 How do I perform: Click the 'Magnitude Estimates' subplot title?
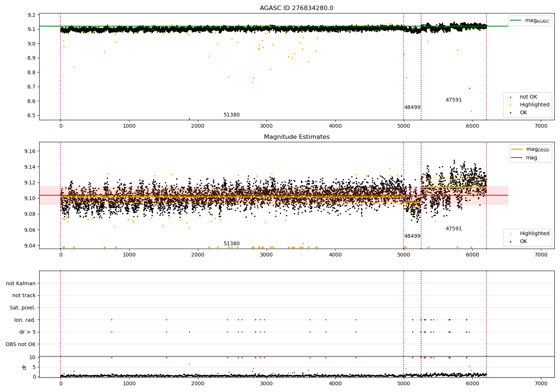(x=296, y=137)
